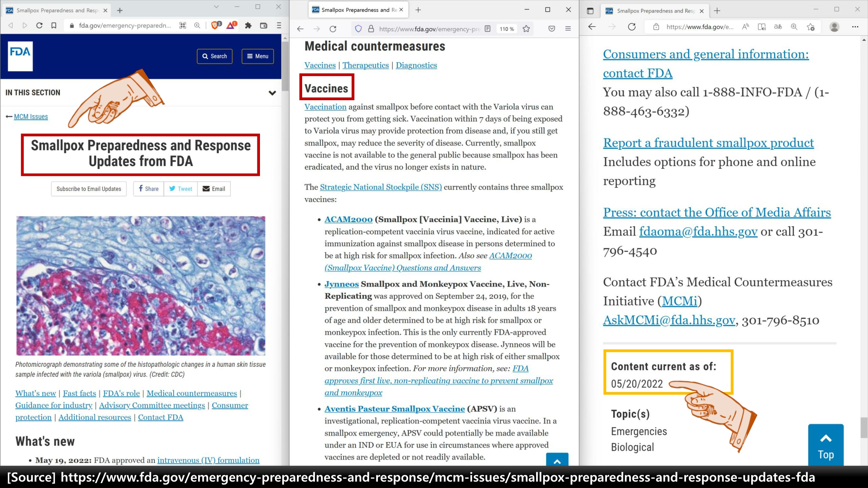
Task: Open a new tab in Edge
Action: coord(717,11)
